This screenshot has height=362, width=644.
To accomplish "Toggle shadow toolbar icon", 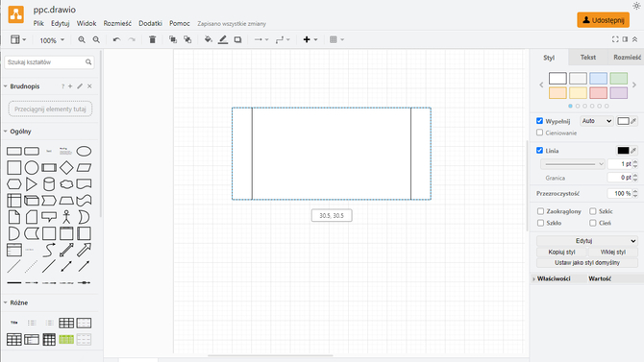I will click(237, 39).
